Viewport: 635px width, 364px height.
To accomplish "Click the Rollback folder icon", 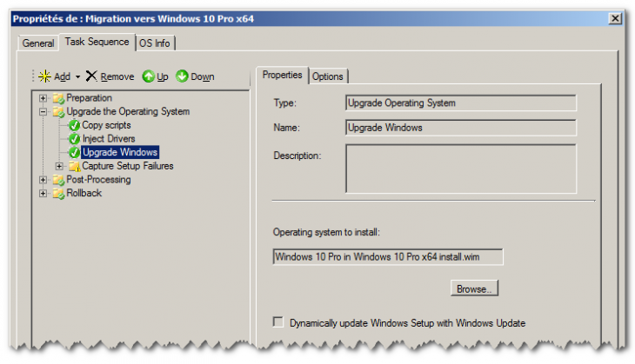I will pos(59,194).
